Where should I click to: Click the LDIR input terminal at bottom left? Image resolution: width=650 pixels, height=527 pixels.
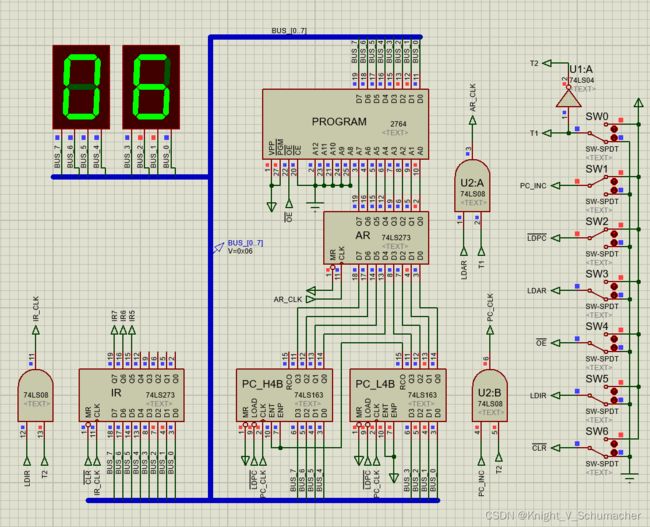tap(27, 461)
